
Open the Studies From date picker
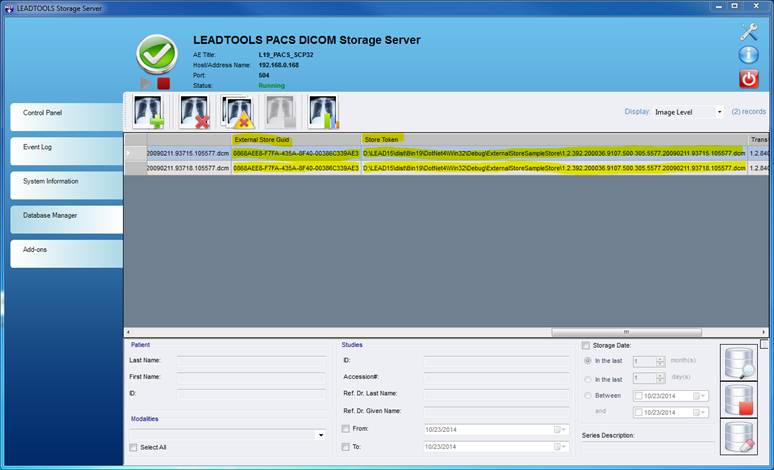pyautogui.click(x=559, y=430)
